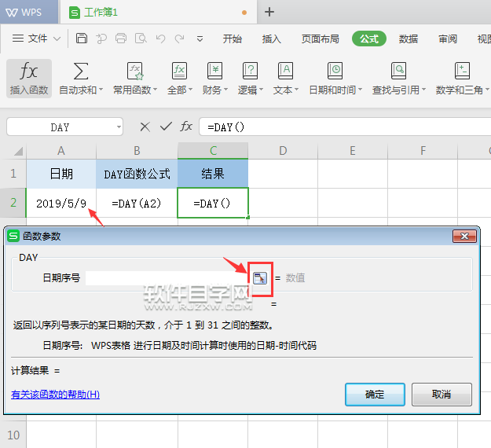The image size is (491, 448).
Task: Click the Undo arrow icon
Action: [160, 39]
